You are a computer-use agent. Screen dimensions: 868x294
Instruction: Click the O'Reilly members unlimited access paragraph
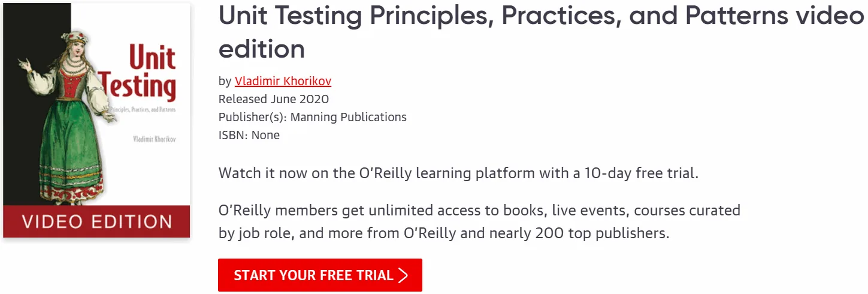coord(479,222)
